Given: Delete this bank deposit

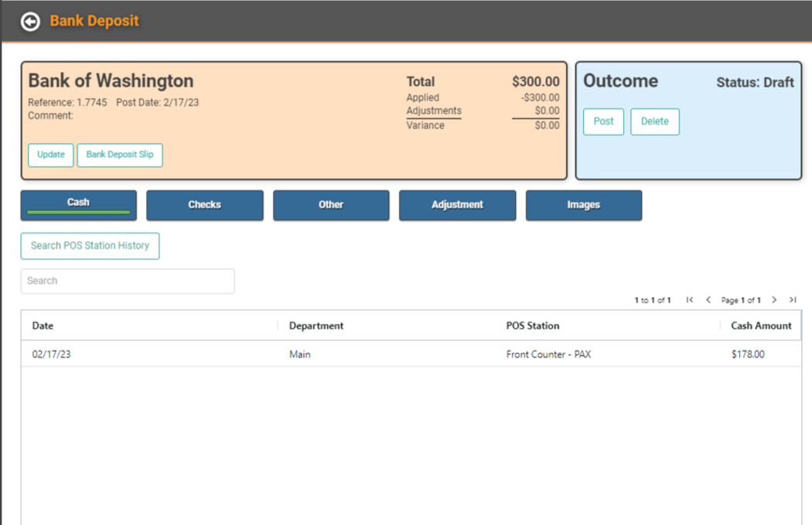Looking at the screenshot, I should click(654, 121).
